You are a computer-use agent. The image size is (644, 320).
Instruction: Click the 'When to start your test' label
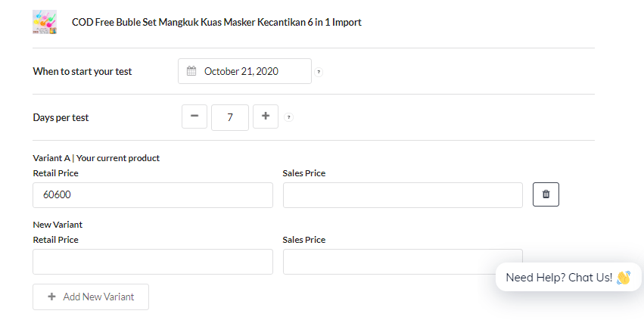coord(82,71)
